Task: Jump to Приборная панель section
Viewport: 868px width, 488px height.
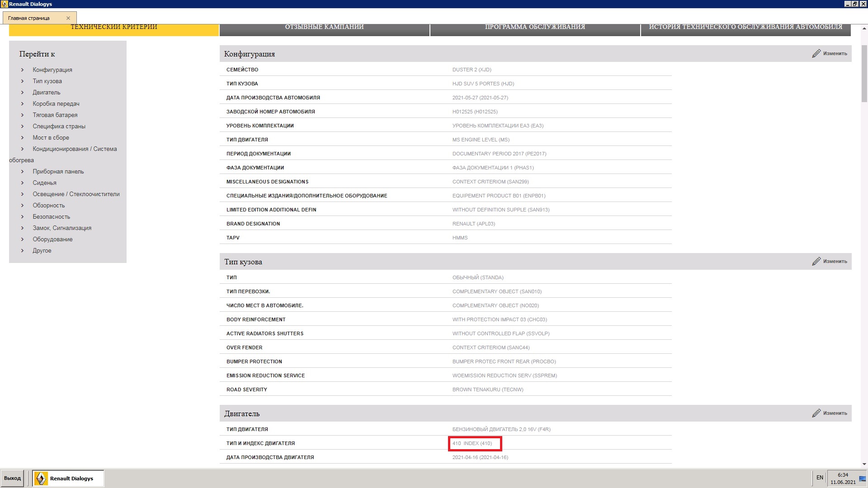Action: (58, 171)
